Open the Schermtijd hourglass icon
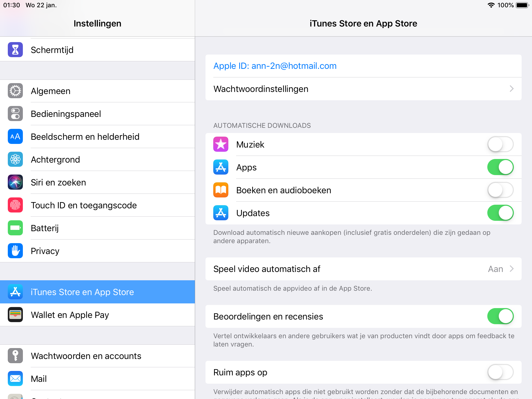 coord(15,50)
